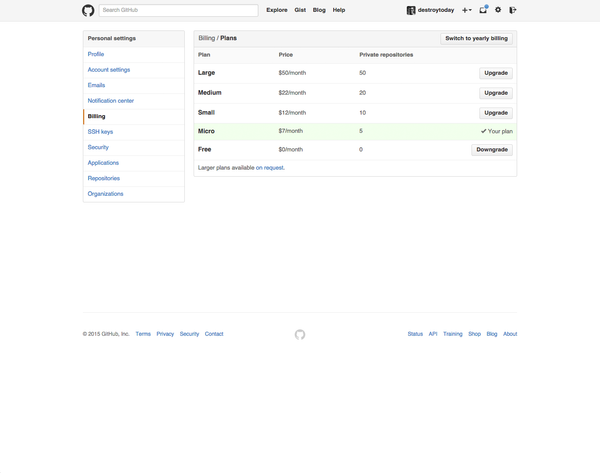Open Emails settings in sidebar

click(96, 85)
